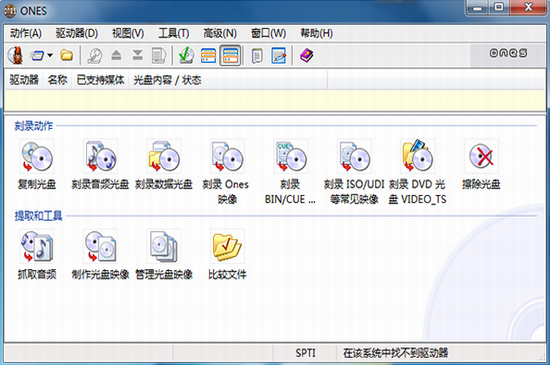Select the 刻录数据光盘 burn data disc icon
Screen dimensions: 550x365
(164, 156)
